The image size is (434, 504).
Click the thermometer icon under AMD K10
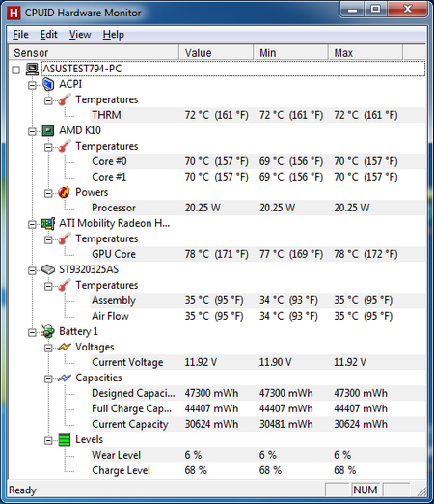click(x=65, y=146)
